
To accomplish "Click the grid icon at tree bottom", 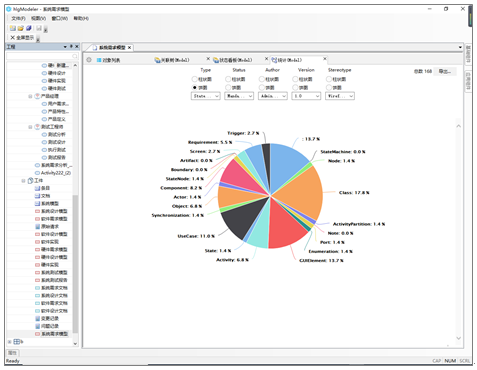I will [17, 342].
